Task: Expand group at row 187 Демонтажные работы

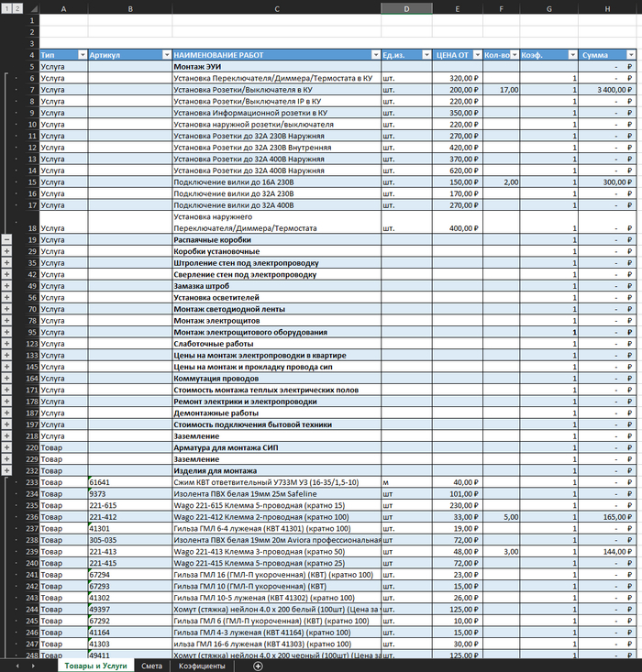Action: click(x=6, y=413)
